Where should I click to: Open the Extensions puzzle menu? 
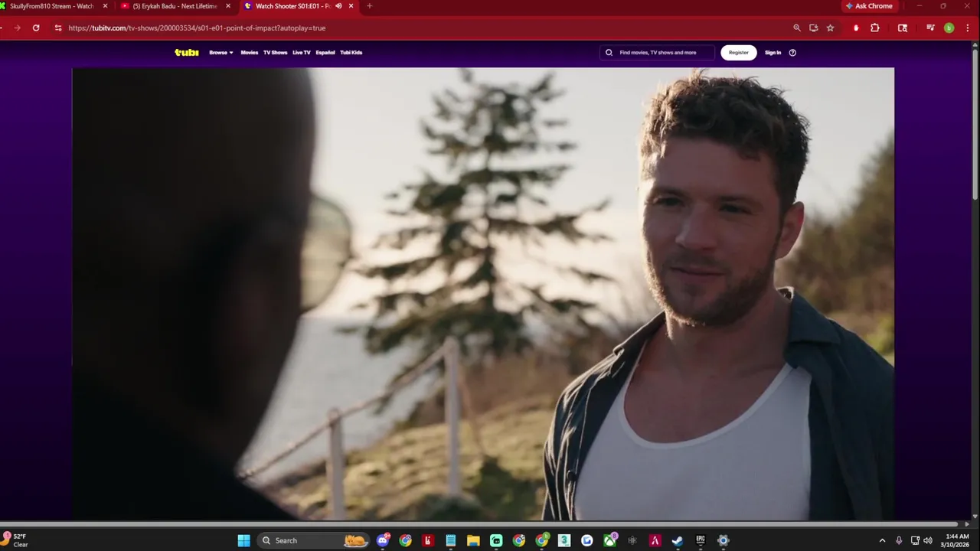(875, 28)
